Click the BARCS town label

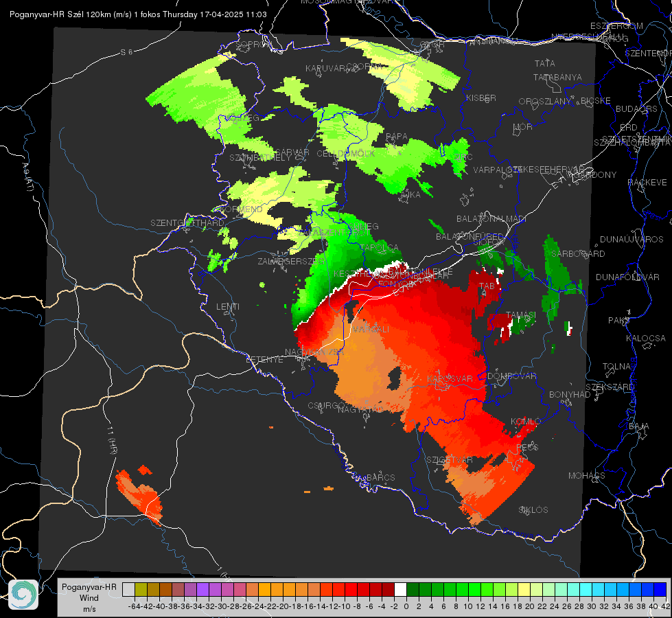[x=380, y=477]
